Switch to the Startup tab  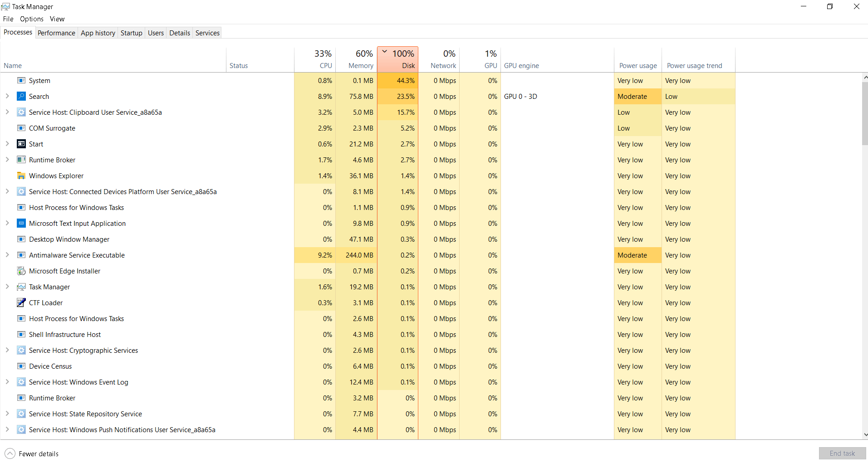(132, 33)
